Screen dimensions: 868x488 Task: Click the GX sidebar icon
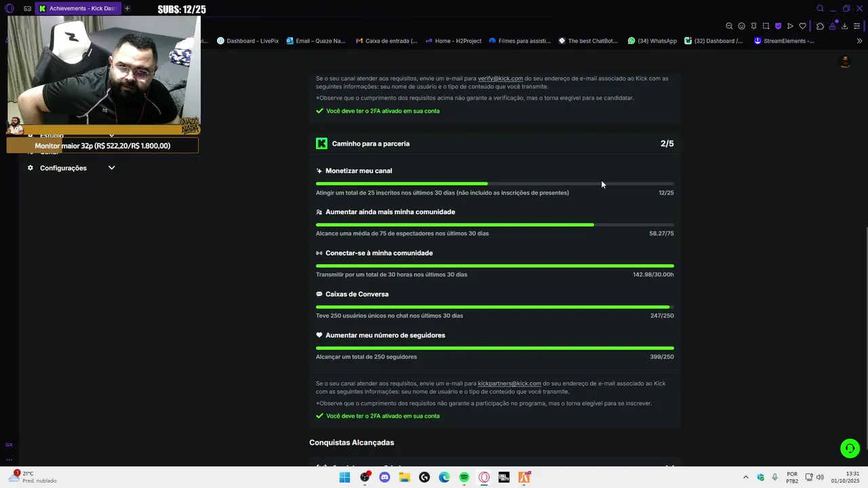pyautogui.click(x=9, y=445)
